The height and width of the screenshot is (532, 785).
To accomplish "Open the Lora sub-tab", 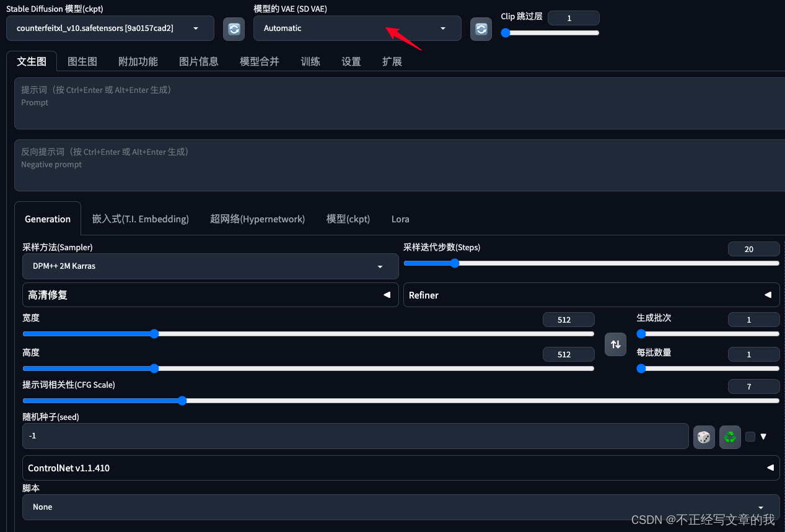I will 400,219.
